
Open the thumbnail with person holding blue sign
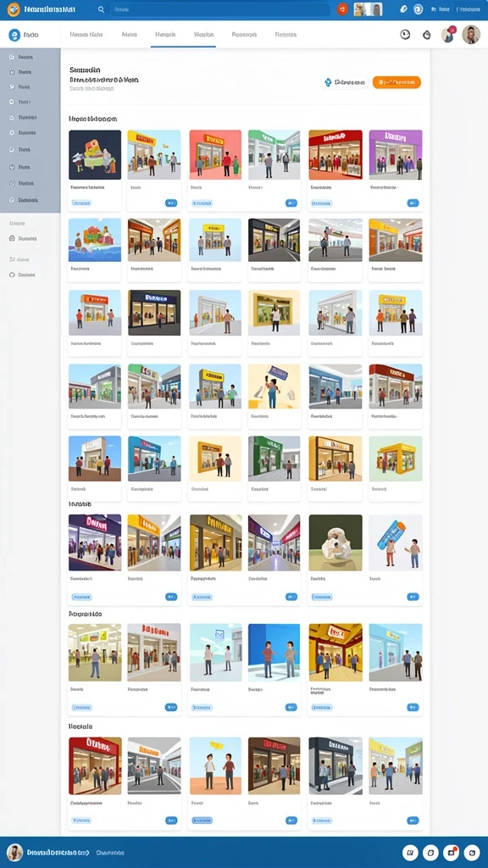coord(274,387)
